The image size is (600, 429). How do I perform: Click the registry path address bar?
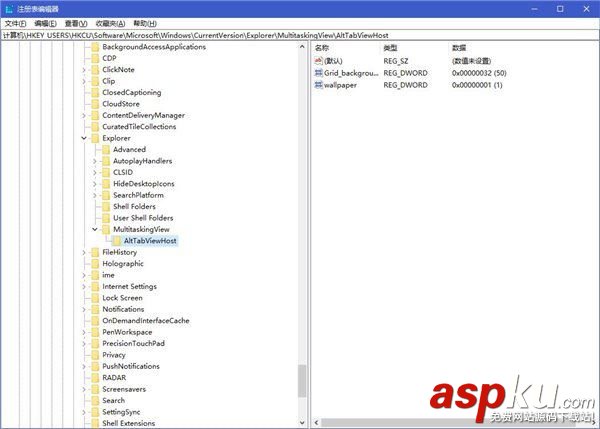point(300,35)
